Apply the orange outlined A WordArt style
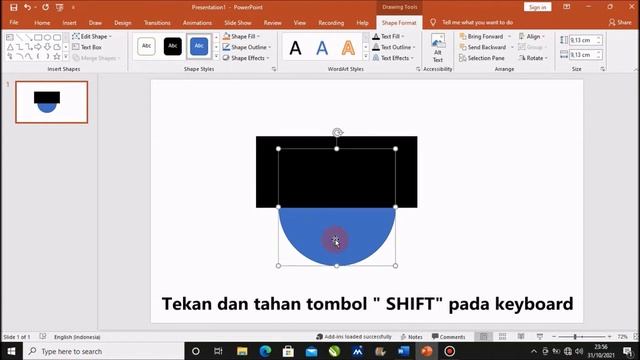 (x=348, y=48)
